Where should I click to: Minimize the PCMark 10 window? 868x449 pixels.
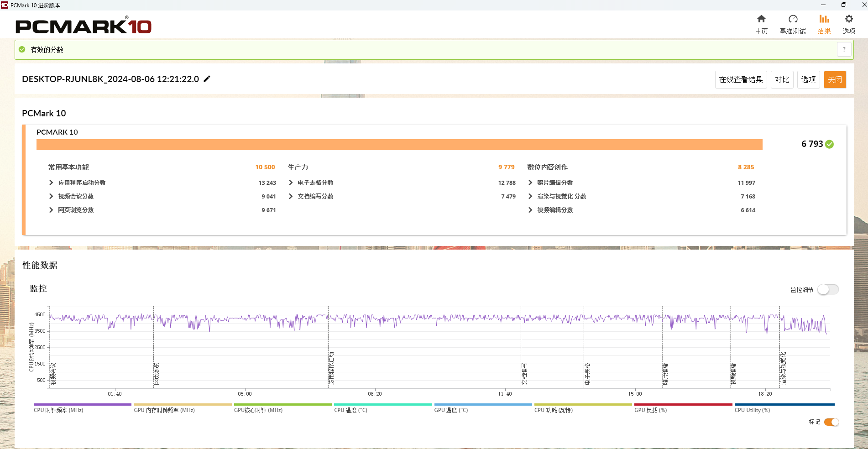pos(823,5)
